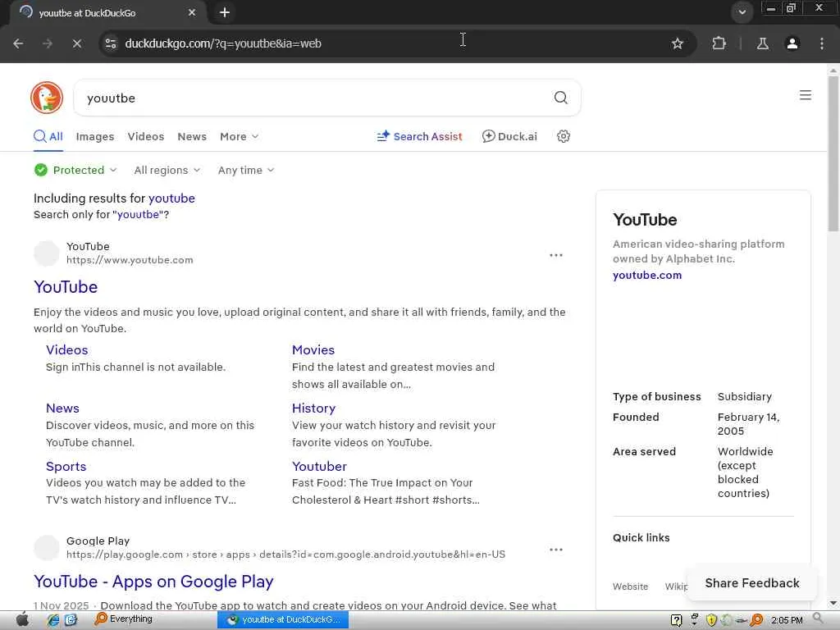Open more options for Google Play result
Screen dimensions: 840x630
[x=556, y=550]
